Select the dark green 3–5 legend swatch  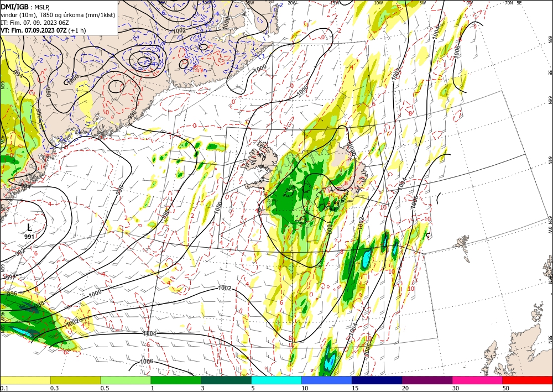pos(226,380)
